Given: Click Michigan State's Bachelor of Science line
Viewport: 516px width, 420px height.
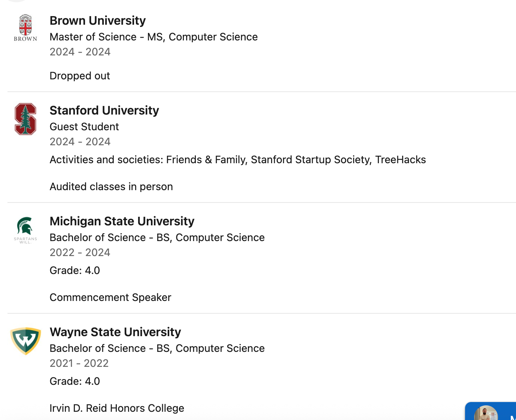Looking at the screenshot, I should [157, 238].
